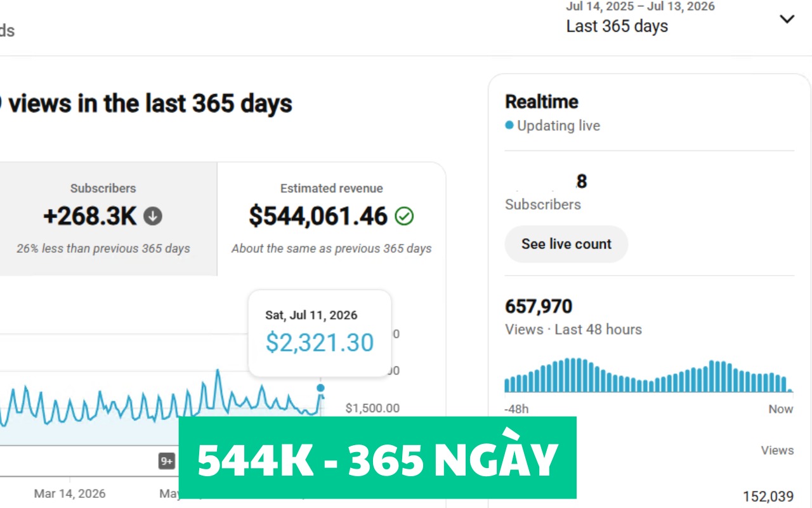Select the Last 365 days period

click(617, 26)
